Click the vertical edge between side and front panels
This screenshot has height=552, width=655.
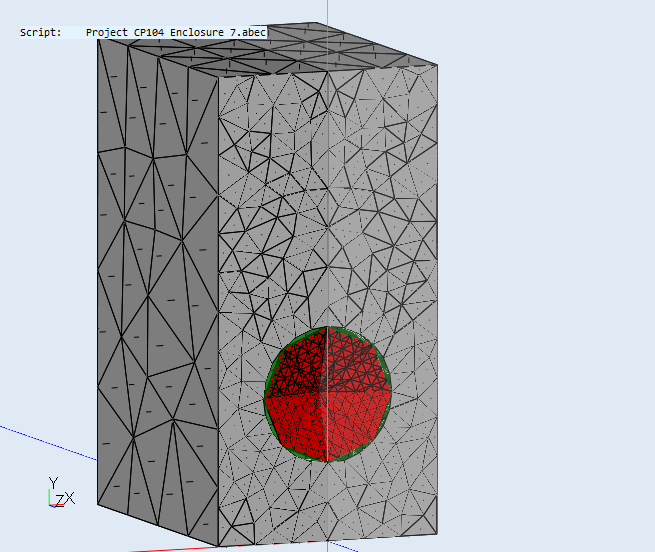coord(219,300)
